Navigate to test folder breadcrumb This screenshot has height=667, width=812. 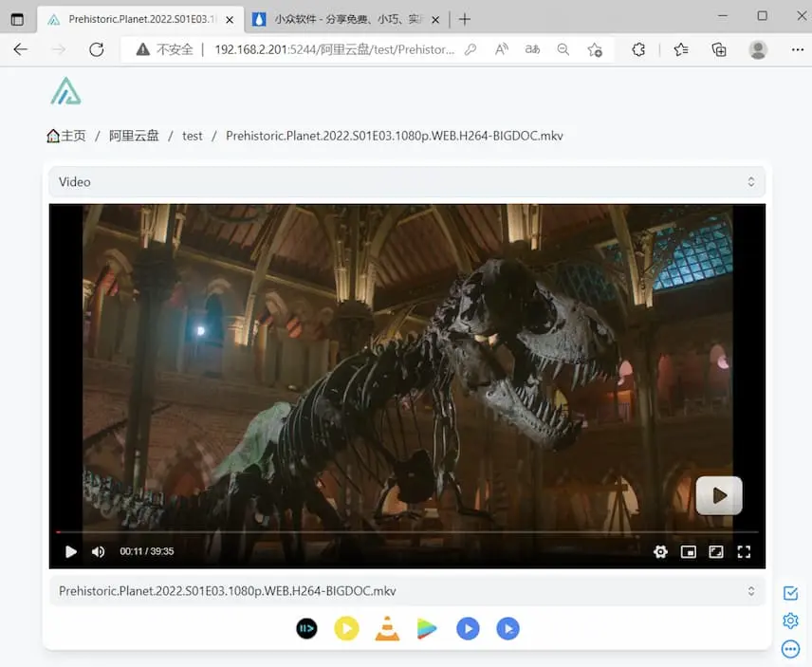point(193,136)
